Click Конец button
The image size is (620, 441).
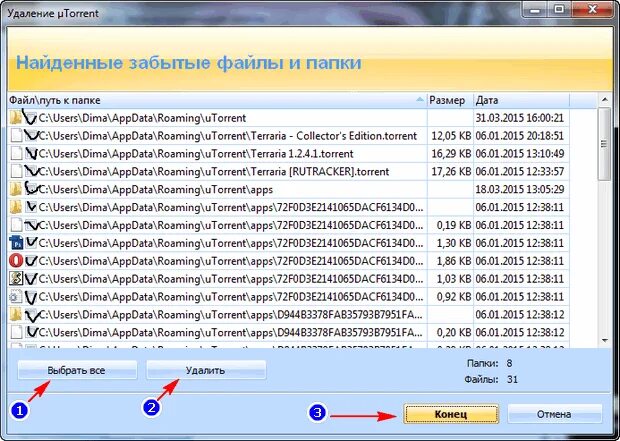451,414
